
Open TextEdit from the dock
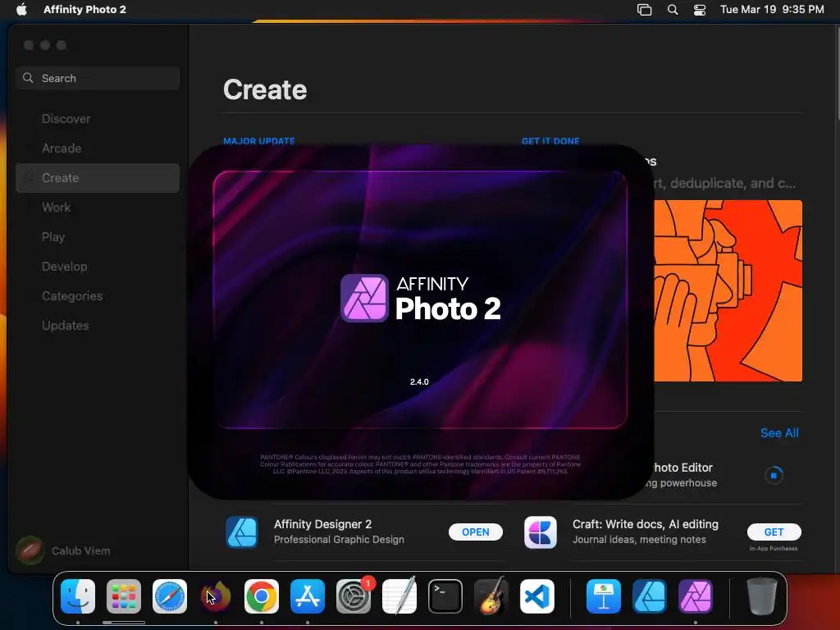(x=399, y=596)
